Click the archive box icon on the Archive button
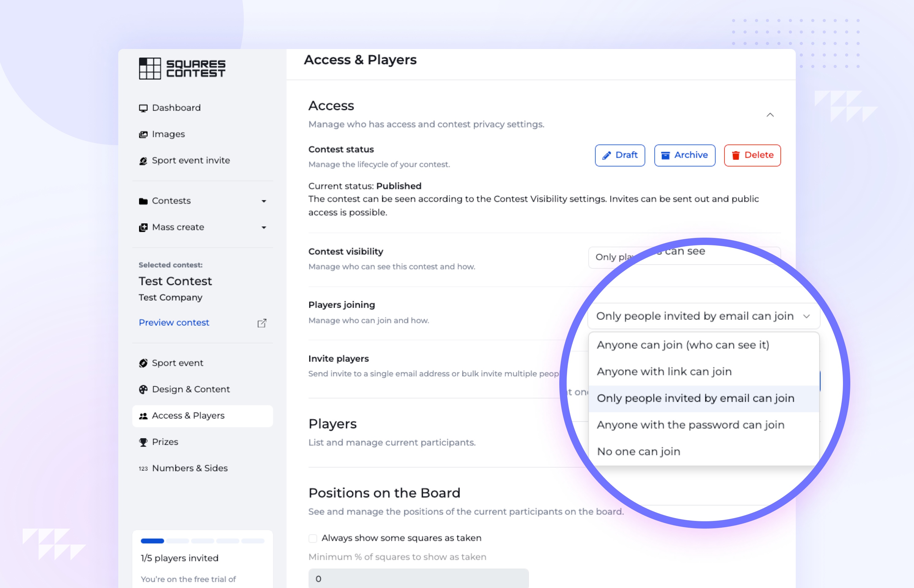Viewport: 914px width, 588px height. pos(666,155)
